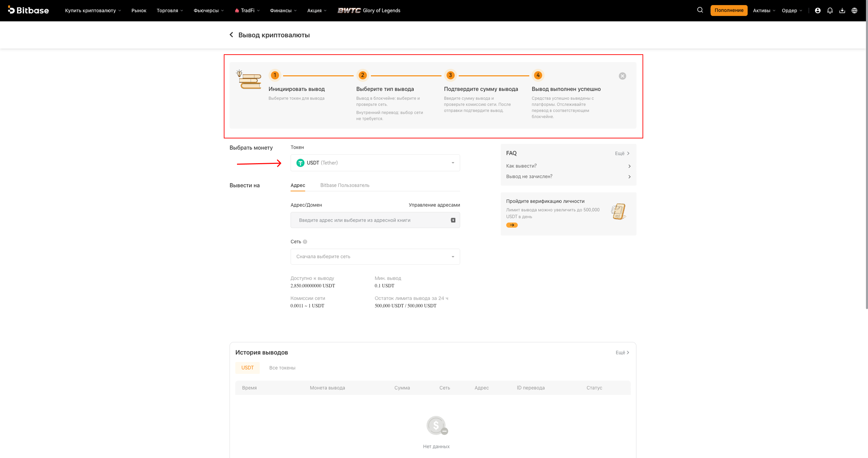Dismiss the withdrawal steps guide
This screenshot has width=868, height=458.
tap(622, 76)
